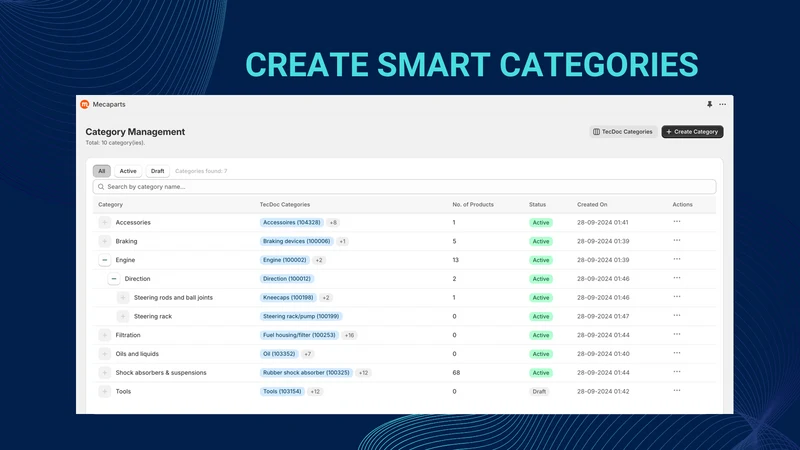Click the Fuel housing/filter (100253) tag
The image size is (800, 450).
[299, 335]
